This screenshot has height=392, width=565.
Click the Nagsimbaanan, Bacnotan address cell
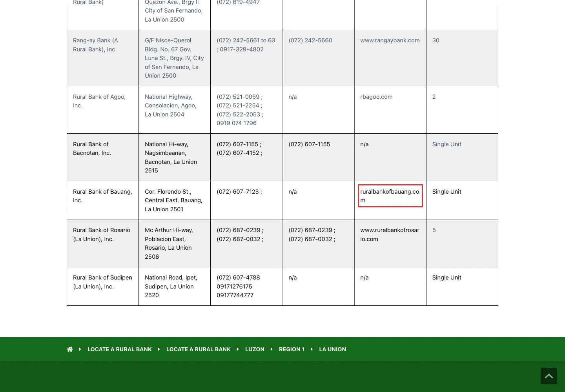(175, 157)
